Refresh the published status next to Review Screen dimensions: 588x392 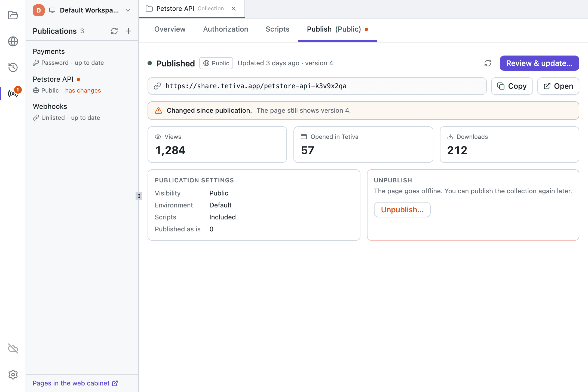[488, 63]
